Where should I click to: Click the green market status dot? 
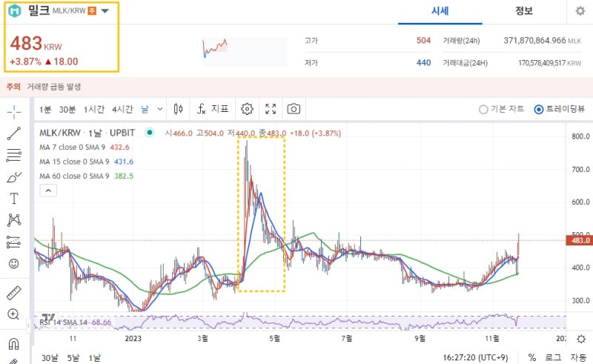pos(150,133)
